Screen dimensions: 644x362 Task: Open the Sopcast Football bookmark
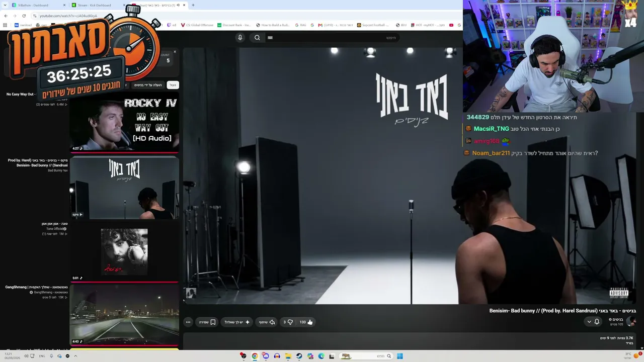[x=373, y=25]
